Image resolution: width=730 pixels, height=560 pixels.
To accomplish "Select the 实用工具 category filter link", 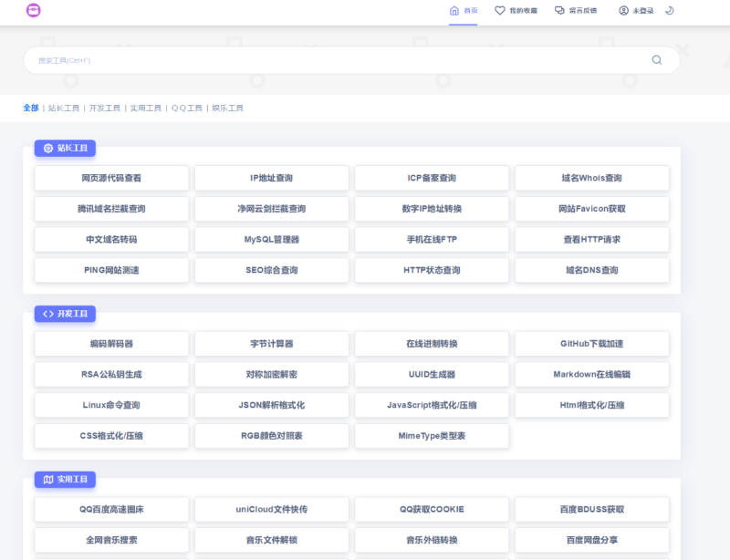I will click(146, 108).
